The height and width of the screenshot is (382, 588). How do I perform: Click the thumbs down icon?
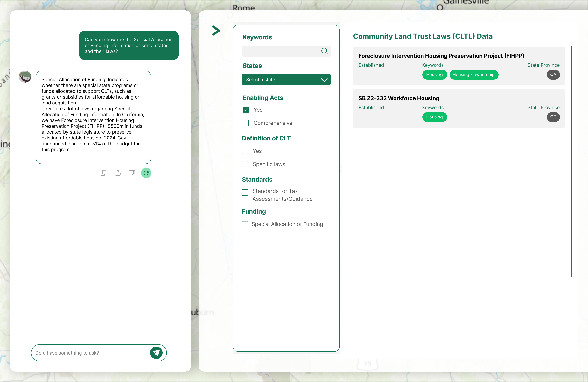point(132,173)
